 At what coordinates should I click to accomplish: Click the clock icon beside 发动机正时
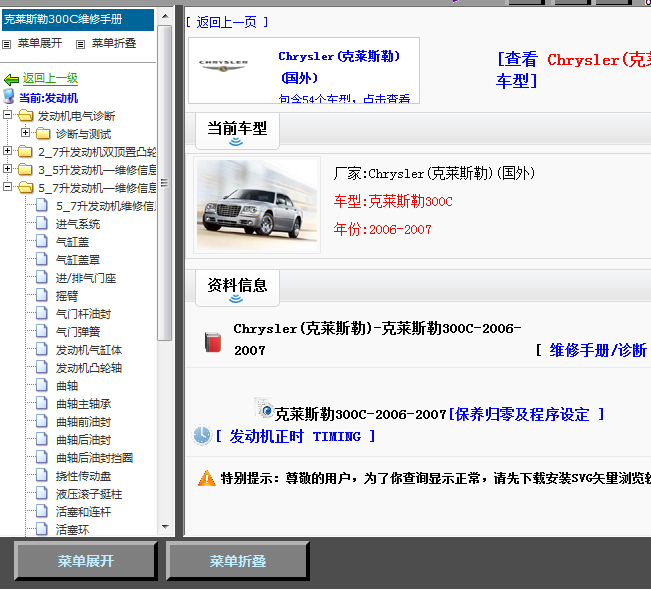point(202,435)
